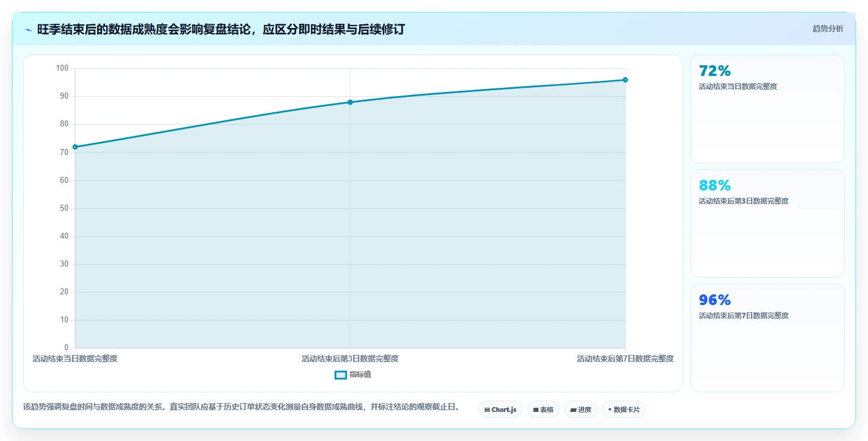Click x-axis label 活动结束后第3日数据完整度
Image resolution: width=868 pixels, height=441 pixels.
[x=350, y=359]
